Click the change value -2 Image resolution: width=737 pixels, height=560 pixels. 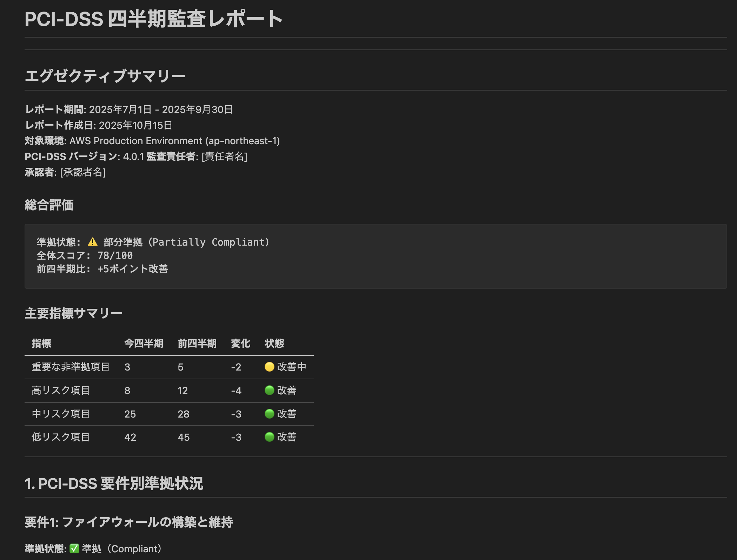coord(236,367)
